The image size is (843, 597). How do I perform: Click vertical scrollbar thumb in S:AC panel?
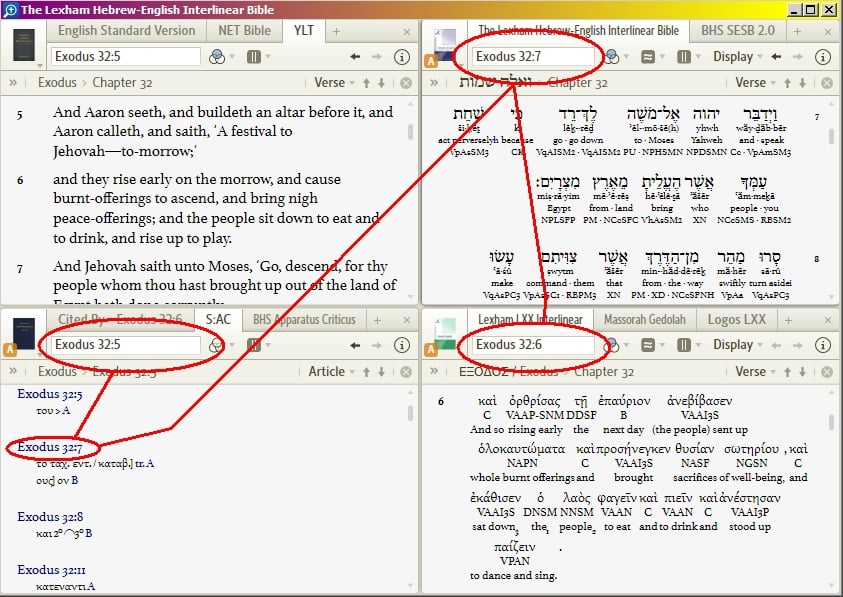pos(410,413)
